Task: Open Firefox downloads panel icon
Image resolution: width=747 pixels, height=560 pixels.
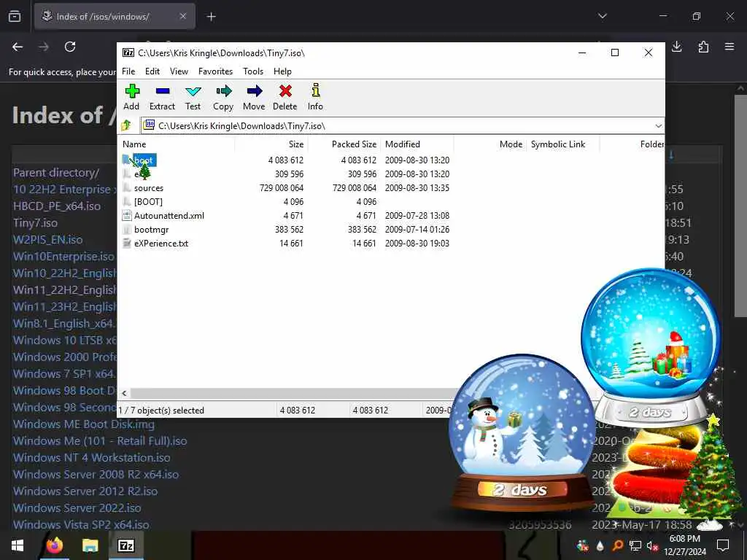Action: coord(676,47)
